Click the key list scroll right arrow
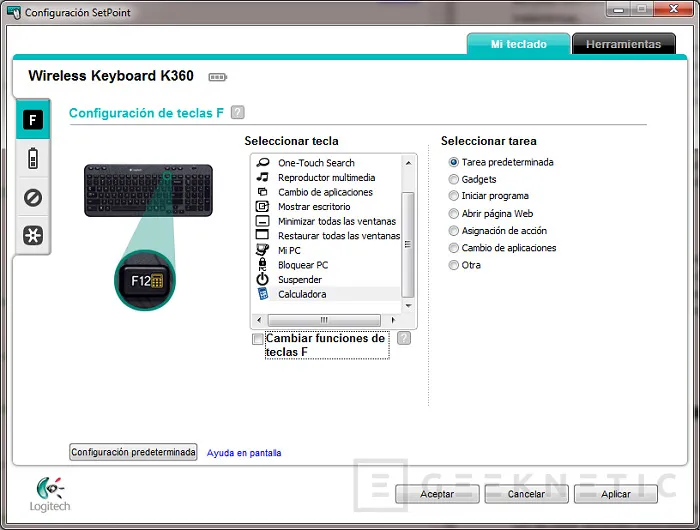 (393, 320)
